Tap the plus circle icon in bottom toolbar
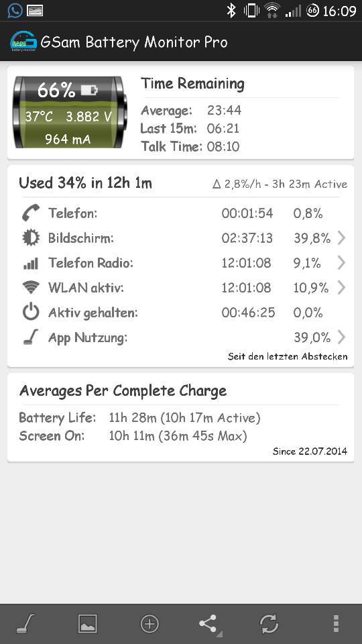 149,624
